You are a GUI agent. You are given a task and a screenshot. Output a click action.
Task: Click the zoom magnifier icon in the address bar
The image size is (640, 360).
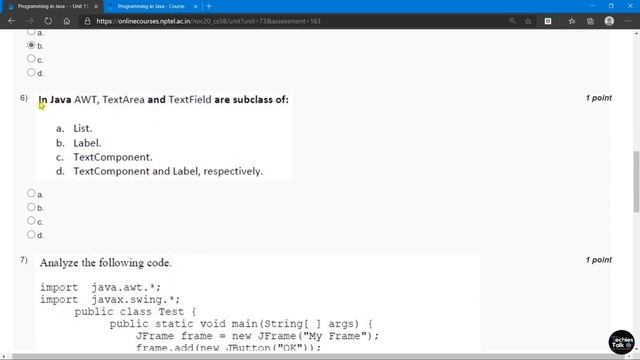click(x=512, y=21)
